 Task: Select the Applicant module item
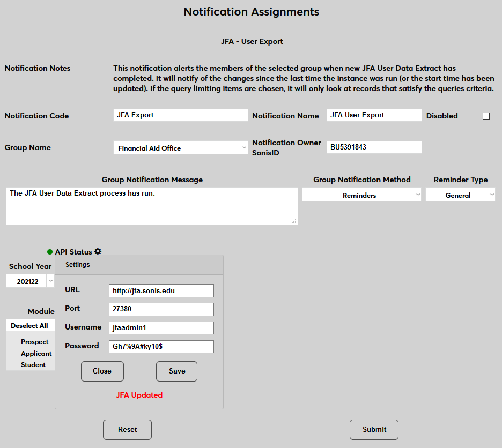pyautogui.click(x=36, y=354)
